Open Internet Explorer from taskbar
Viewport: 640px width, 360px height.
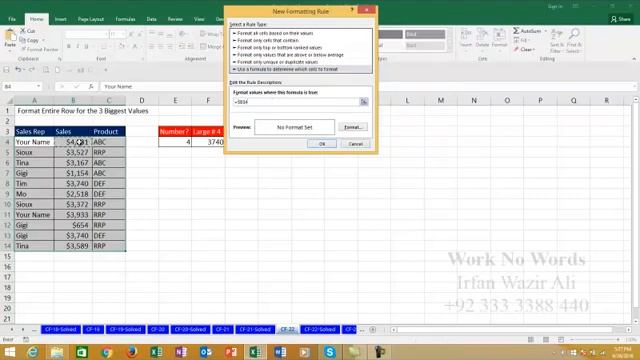(x=32, y=352)
